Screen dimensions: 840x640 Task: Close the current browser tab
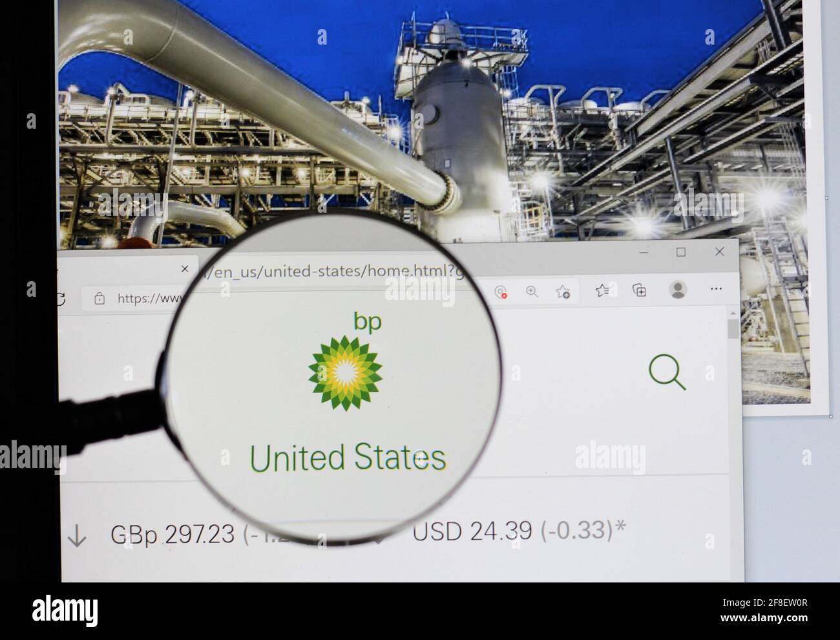coord(185,268)
